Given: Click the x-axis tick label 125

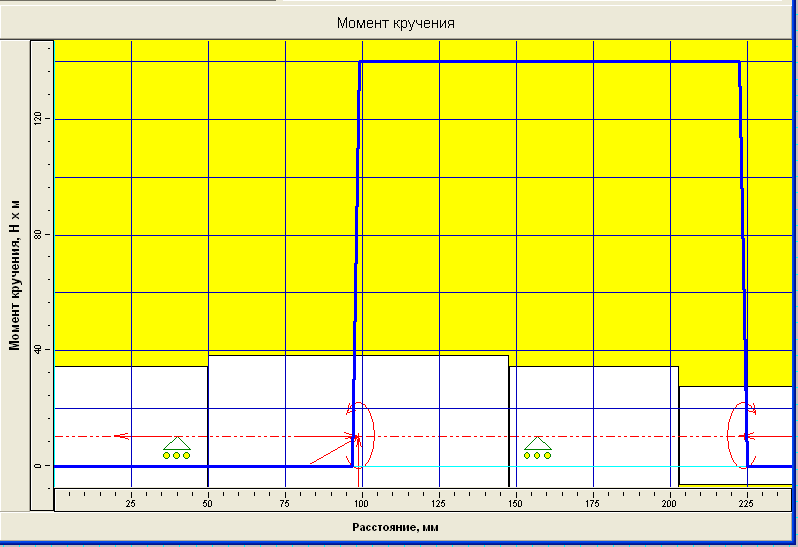Looking at the screenshot, I should pyautogui.click(x=438, y=504).
